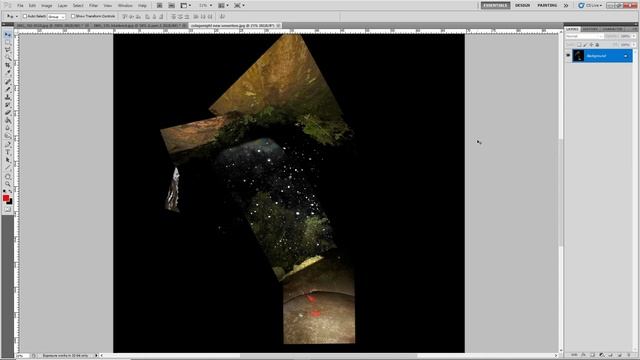Select the Clone Stamp tool
Screen dimensions: 640x360
click(x=8, y=97)
